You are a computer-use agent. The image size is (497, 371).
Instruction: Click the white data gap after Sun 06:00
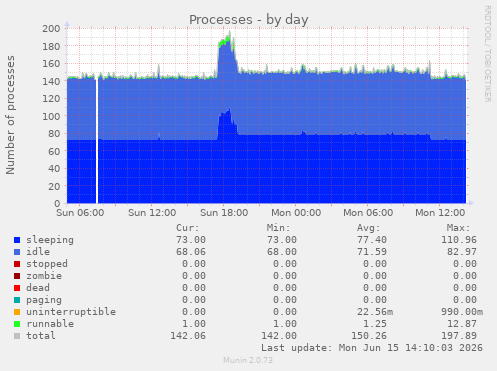[x=97, y=141]
